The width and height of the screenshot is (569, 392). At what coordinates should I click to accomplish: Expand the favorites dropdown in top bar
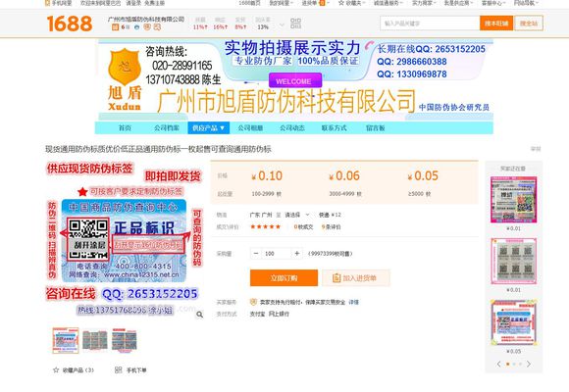click(364, 3)
